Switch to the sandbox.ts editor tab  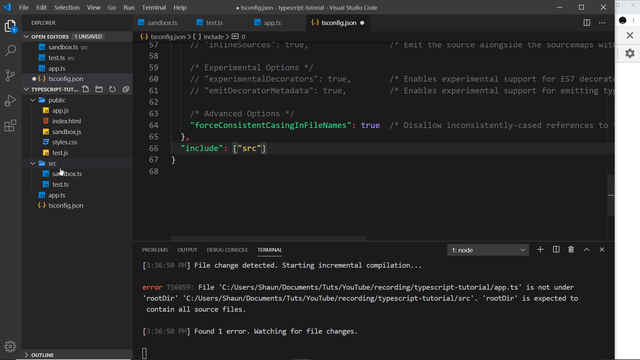162,23
